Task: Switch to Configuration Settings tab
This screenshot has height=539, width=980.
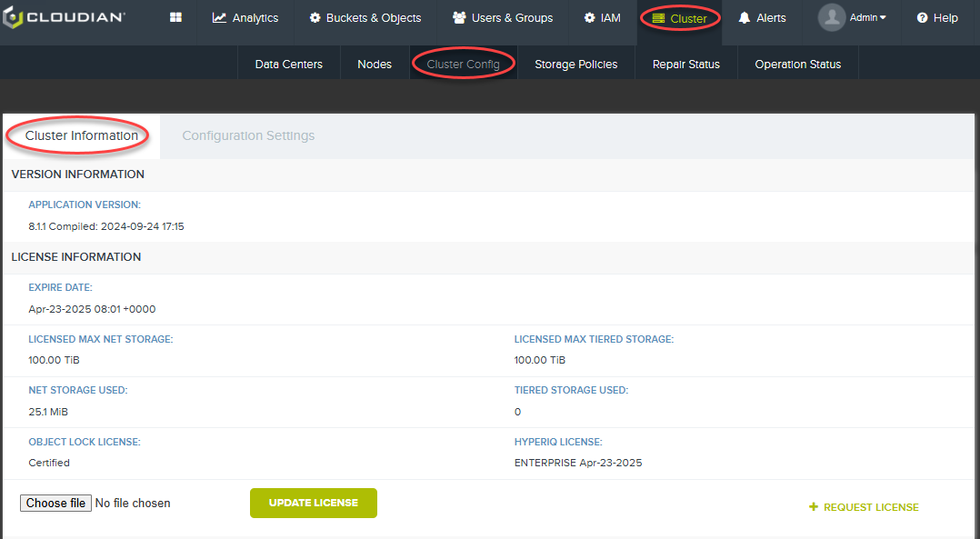Action: [x=248, y=135]
